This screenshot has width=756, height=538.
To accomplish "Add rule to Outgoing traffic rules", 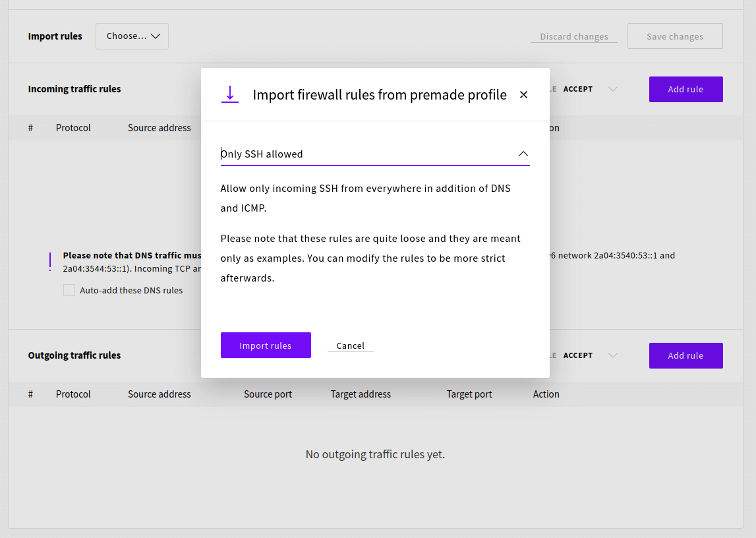I will coord(685,355).
